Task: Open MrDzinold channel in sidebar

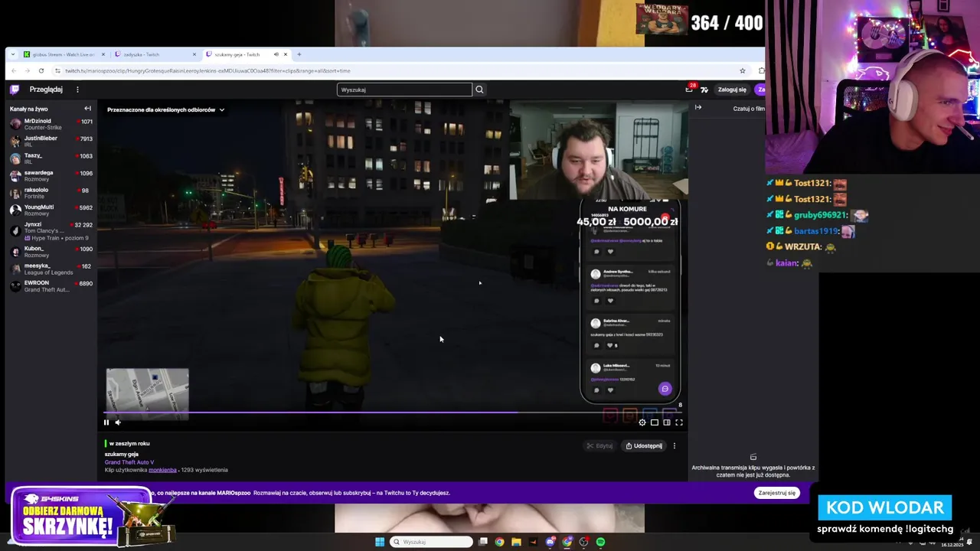Action: 51,124
